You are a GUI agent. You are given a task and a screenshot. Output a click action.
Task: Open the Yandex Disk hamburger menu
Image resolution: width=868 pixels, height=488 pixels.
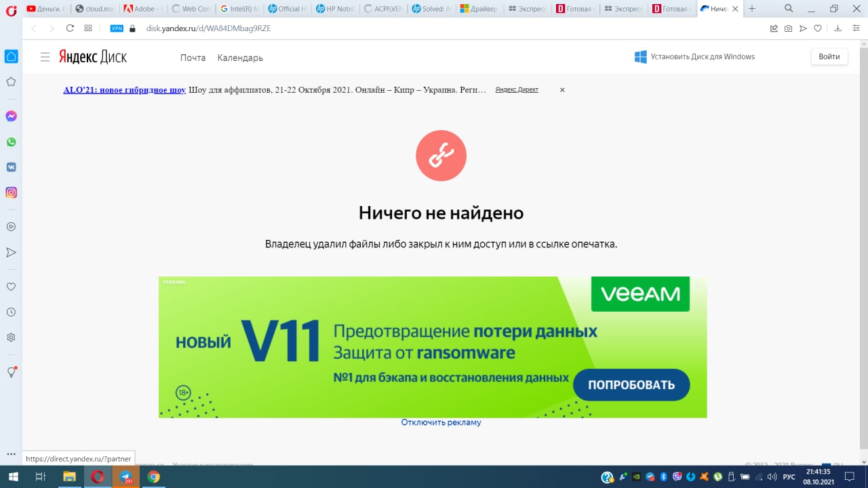tap(45, 57)
